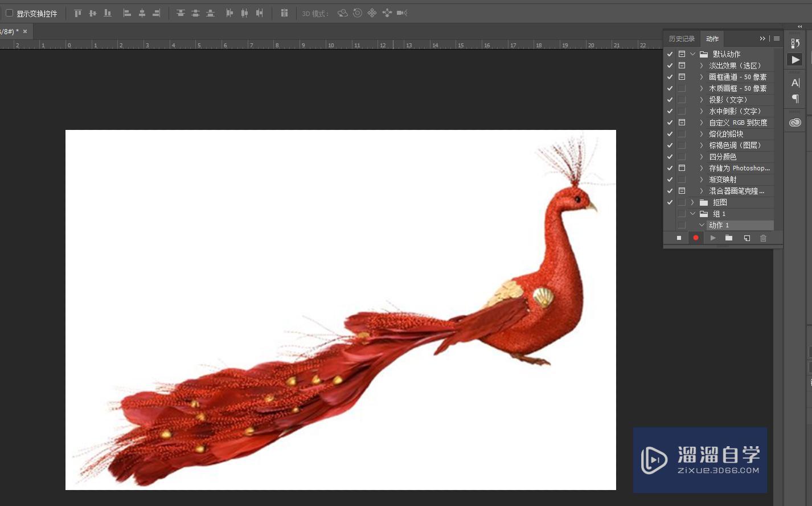Expand the 木质画框 - 50 像素 action

tap(702, 88)
